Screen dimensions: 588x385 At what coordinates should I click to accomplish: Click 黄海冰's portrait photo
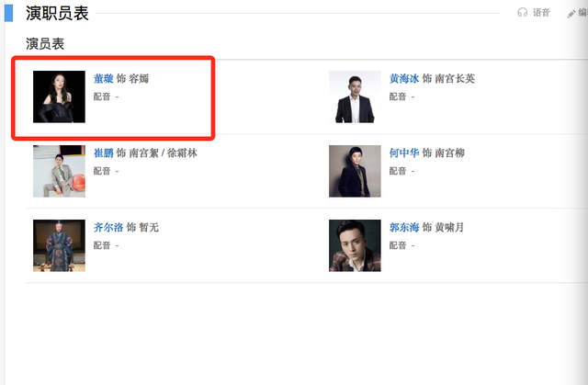pos(355,96)
